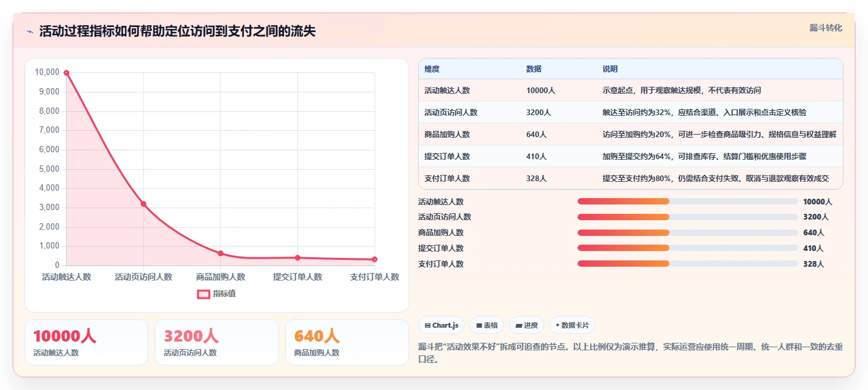Click the lightning icon beside the page title

pos(30,31)
